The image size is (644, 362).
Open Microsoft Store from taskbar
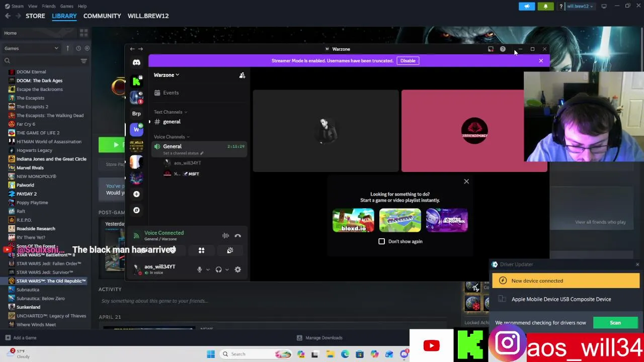pyautogui.click(x=359, y=354)
